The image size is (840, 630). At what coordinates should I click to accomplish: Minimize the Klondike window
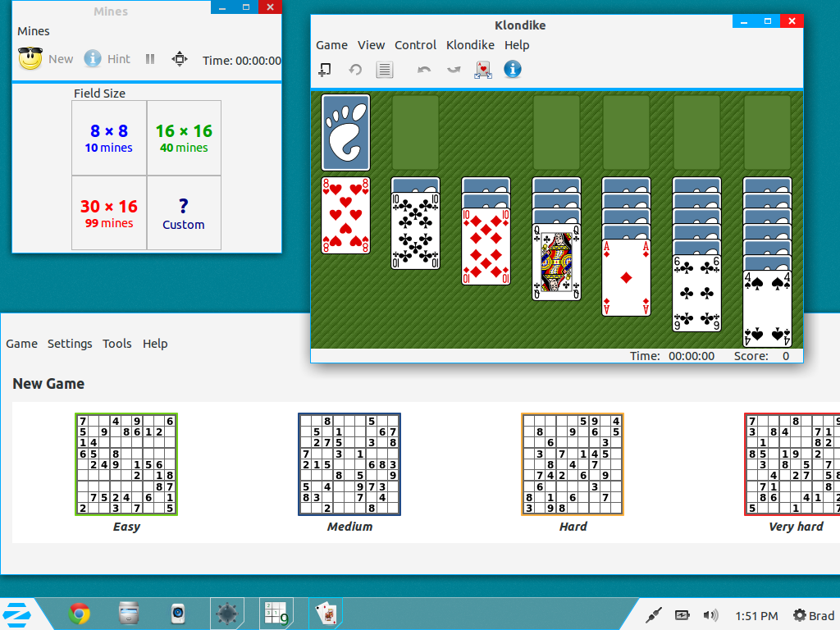(x=744, y=21)
